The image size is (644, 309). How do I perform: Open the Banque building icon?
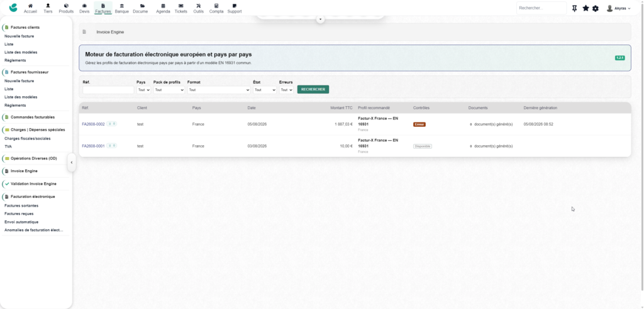click(122, 6)
